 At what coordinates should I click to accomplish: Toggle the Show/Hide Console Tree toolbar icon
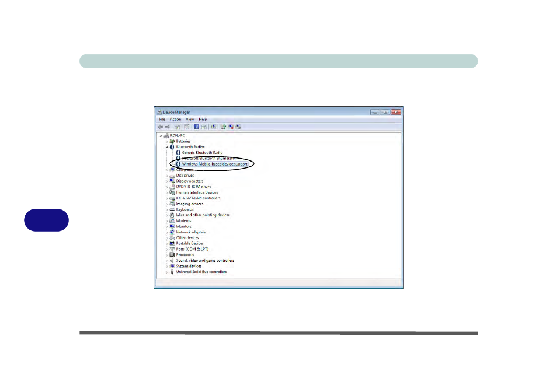coord(177,127)
